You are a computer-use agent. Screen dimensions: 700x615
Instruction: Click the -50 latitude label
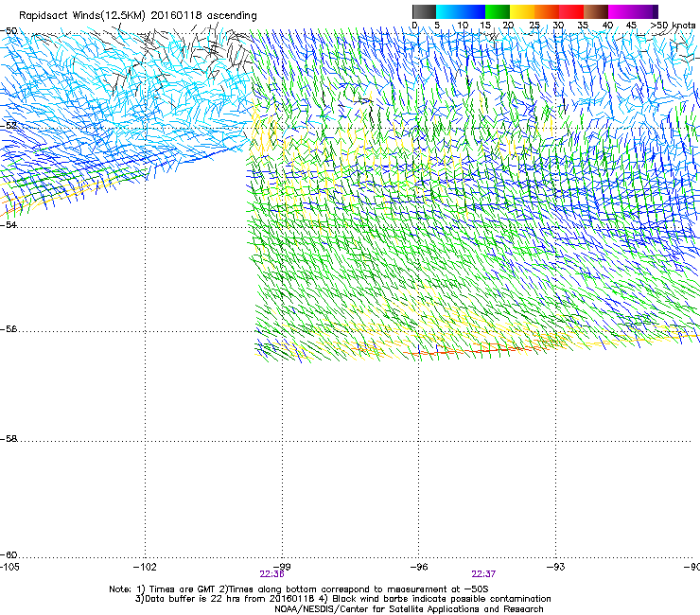pyautogui.click(x=9, y=31)
